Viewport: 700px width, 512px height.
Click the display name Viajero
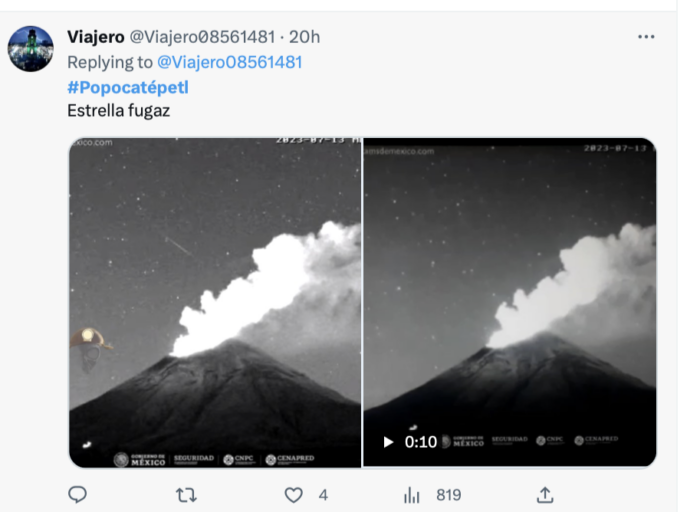click(x=96, y=37)
